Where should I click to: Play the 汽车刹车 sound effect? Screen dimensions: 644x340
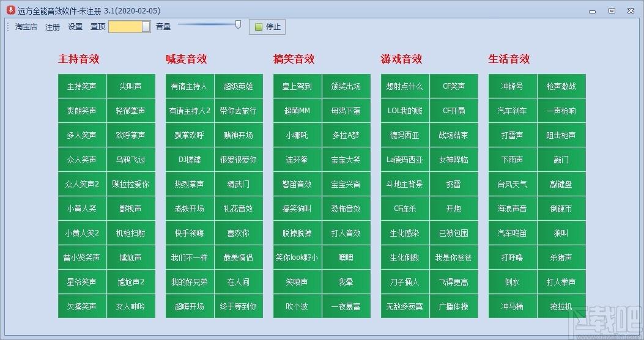(513, 111)
